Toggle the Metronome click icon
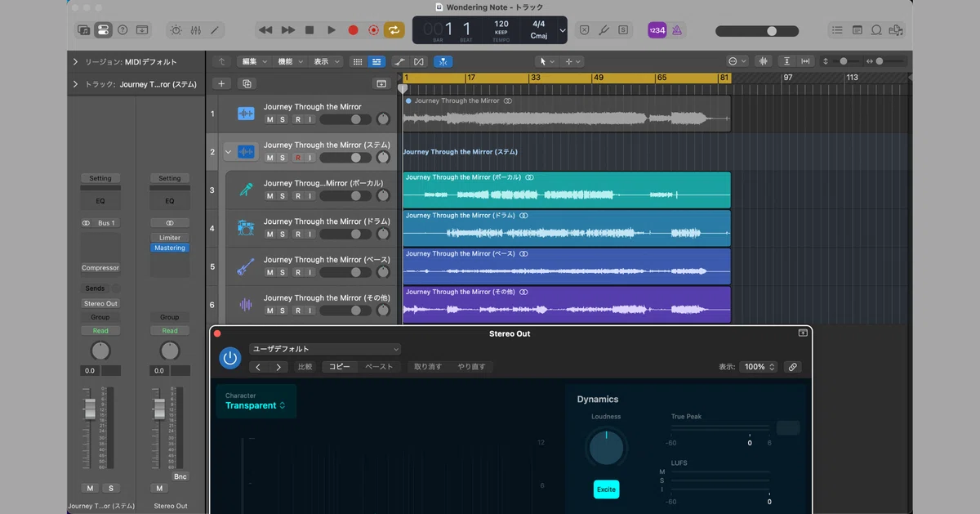Viewport: 980px width, 514px height. [677, 30]
